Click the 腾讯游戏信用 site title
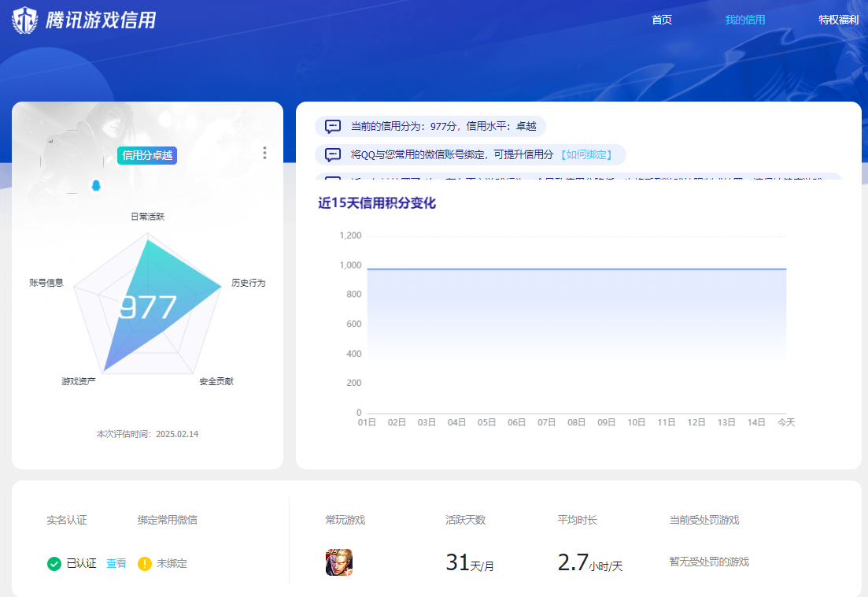868x597 pixels. pyautogui.click(x=101, y=20)
